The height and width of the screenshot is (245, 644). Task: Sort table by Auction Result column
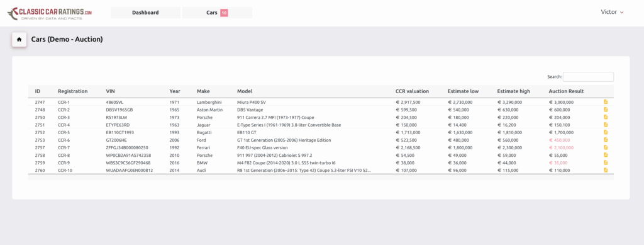click(566, 91)
